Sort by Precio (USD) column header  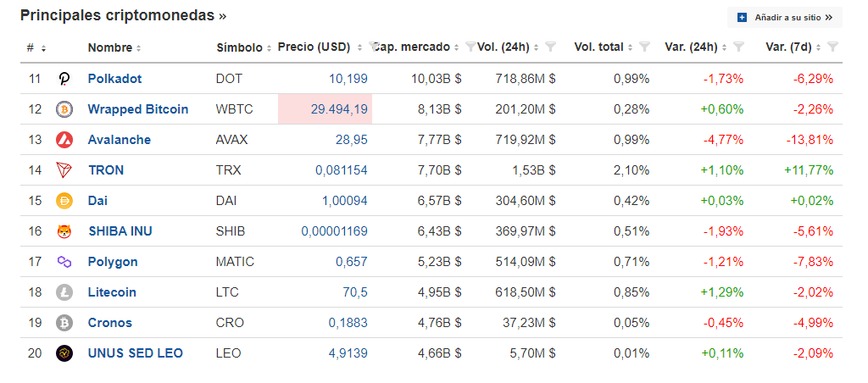pyautogui.click(x=320, y=47)
